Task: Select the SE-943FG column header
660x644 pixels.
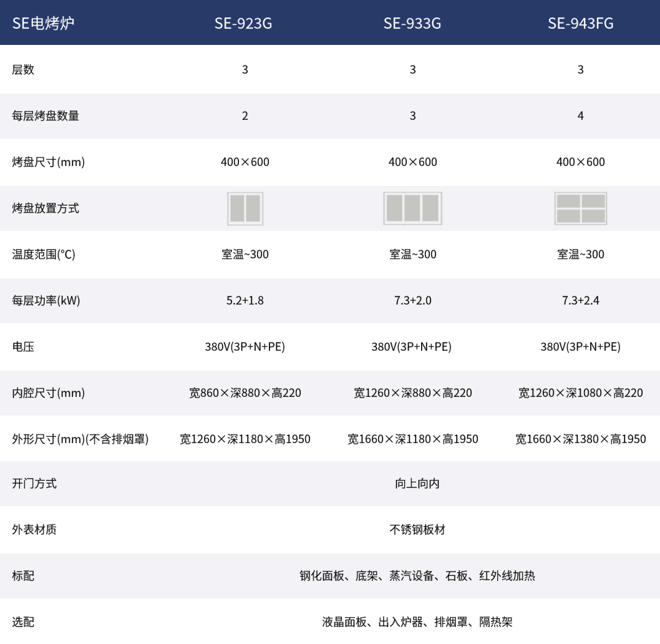Action: [580, 23]
